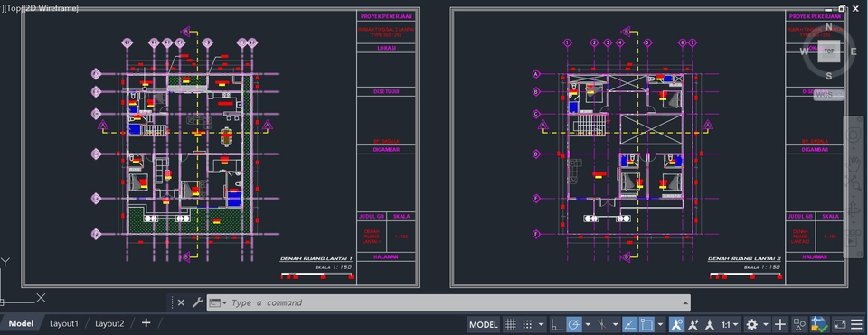This screenshot has width=868, height=335.
Task: Click TOP face of the ViewCube
Action: pyautogui.click(x=829, y=51)
